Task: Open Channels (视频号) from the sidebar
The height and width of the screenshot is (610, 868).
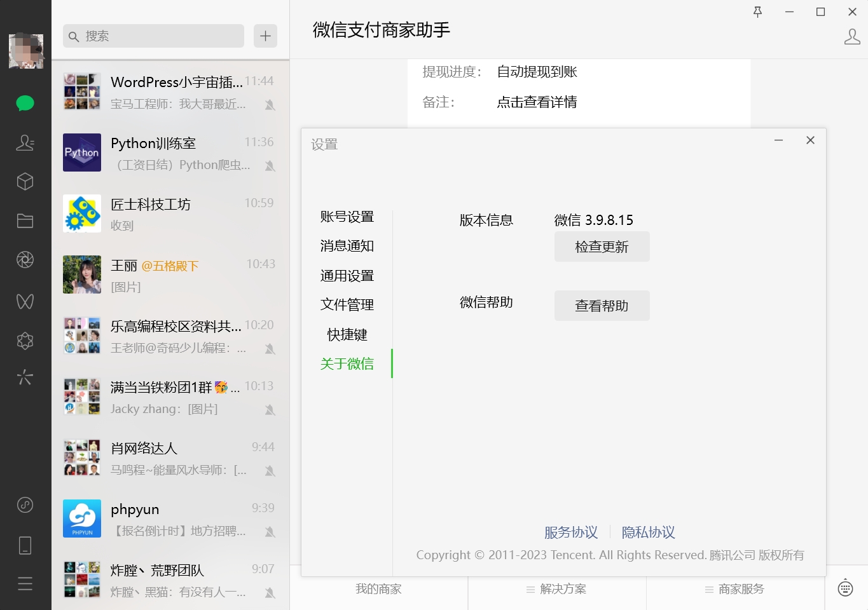Action: click(25, 301)
